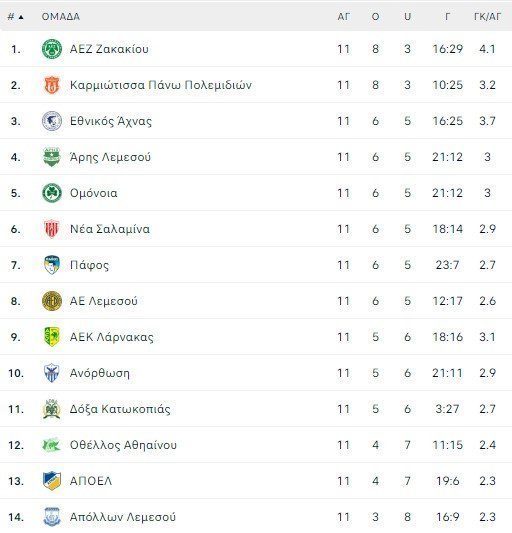This screenshot has height=533, width=512.
Task: Click the Άρης Λεμεσού green crest
Action: pyautogui.click(x=52, y=157)
